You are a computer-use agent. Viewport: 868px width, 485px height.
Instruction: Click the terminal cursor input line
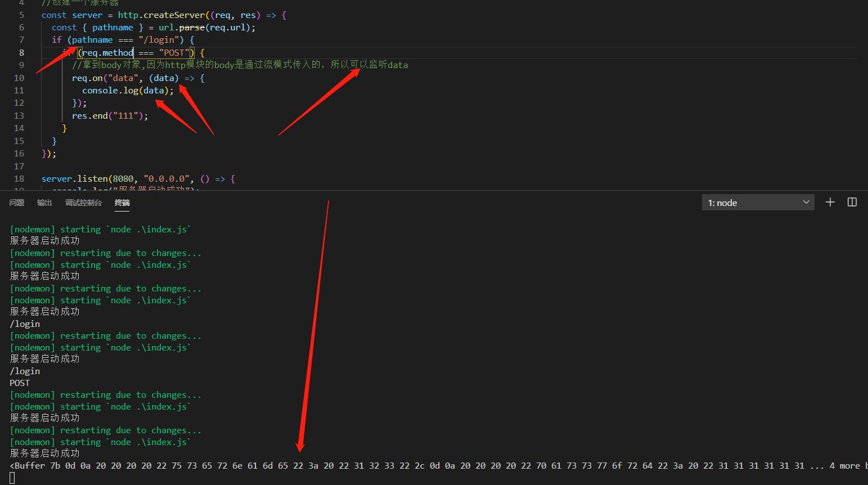pyautogui.click(x=12, y=478)
